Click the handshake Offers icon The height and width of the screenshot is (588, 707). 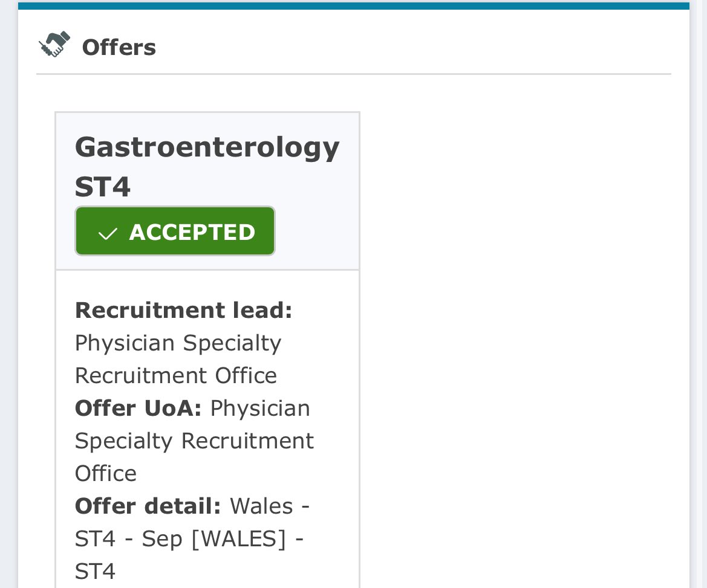click(x=54, y=44)
